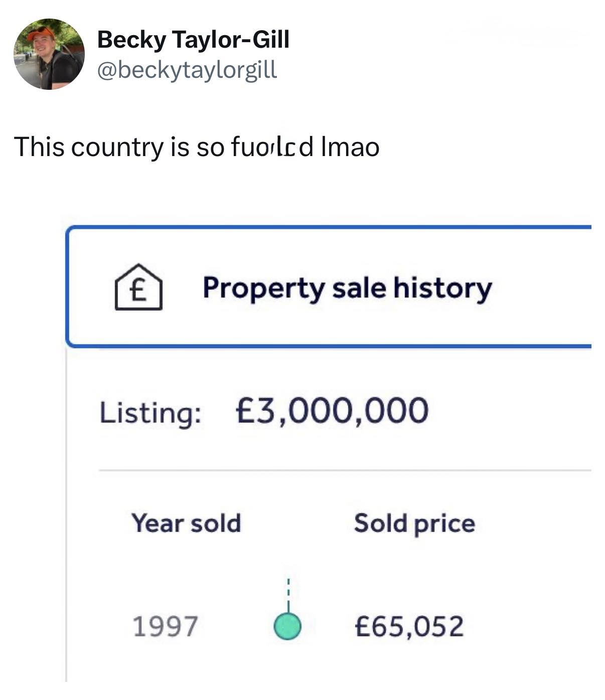This screenshot has width=605, height=700.
Task: Click the censored word in the tweet
Action: tap(272, 147)
